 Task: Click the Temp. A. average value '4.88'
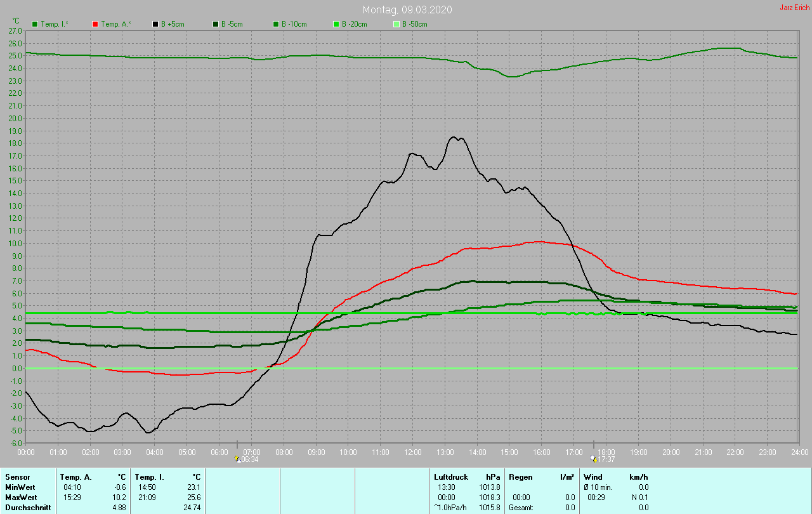(119, 508)
